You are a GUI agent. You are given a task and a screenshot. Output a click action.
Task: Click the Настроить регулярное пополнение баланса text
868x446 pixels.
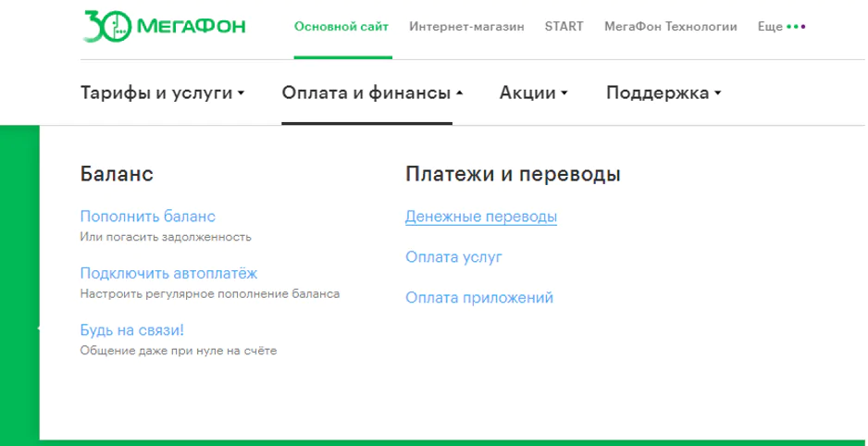[210, 294]
